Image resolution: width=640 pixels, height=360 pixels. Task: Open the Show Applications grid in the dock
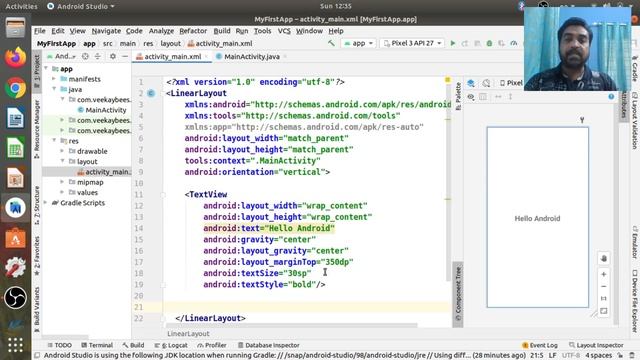(x=16, y=345)
